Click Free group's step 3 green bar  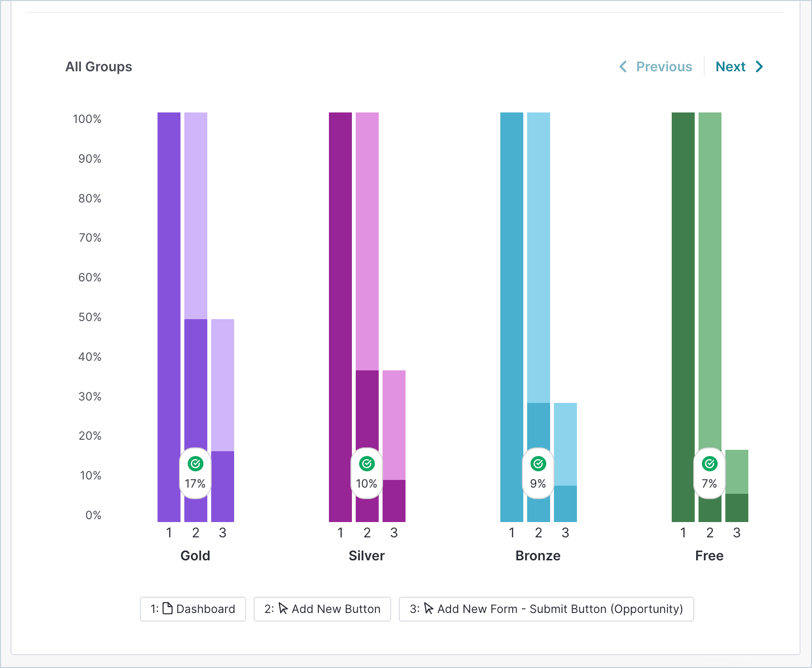[x=737, y=486]
